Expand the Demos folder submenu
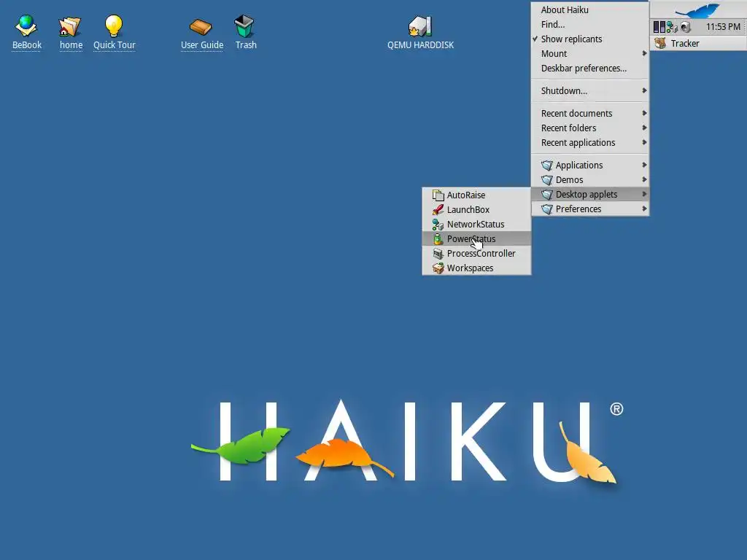The image size is (747, 560). pos(589,180)
